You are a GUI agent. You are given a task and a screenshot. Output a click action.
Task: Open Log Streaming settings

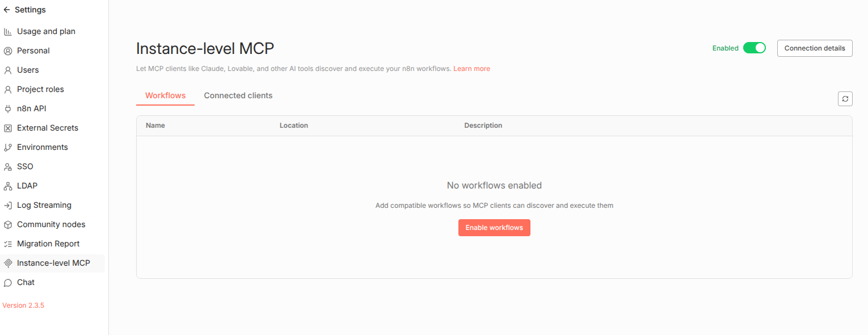[44, 205]
